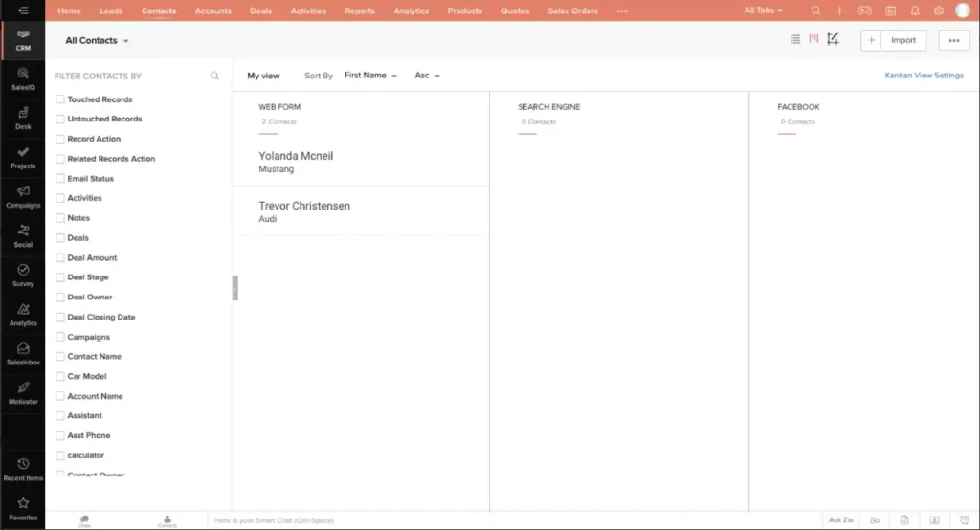This screenshot has height=530, width=980.
Task: Check the Car Model filter
Action: coord(60,376)
